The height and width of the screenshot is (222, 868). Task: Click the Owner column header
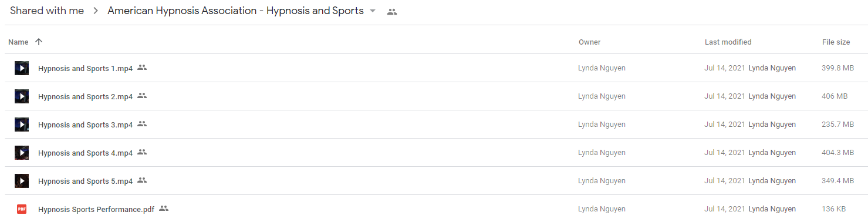pyautogui.click(x=589, y=42)
